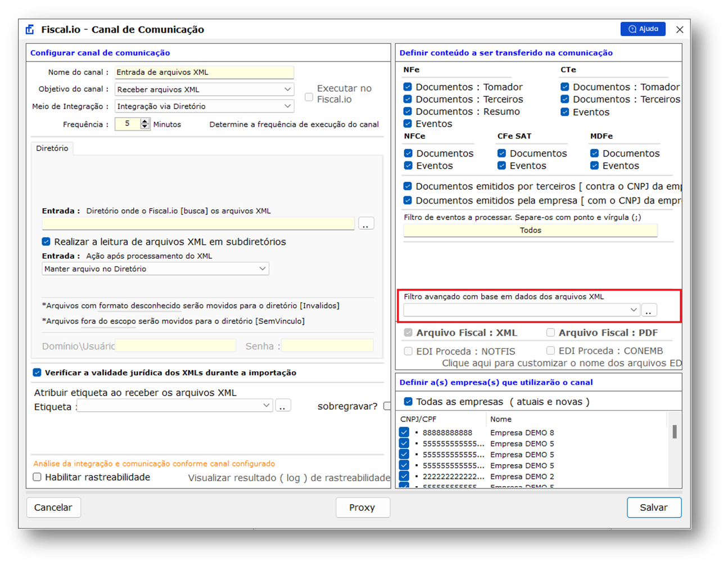Click the company list scrollbar thumb
Screen dimensions: 728x566
pyautogui.click(x=675, y=432)
